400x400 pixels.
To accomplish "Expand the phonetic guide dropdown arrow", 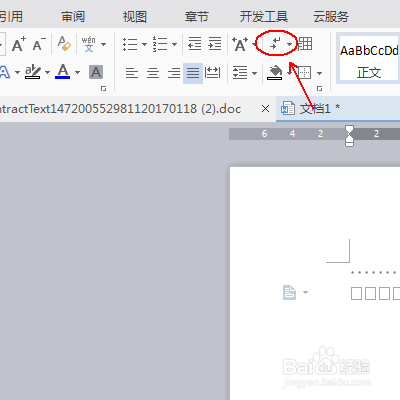I will 103,44.
